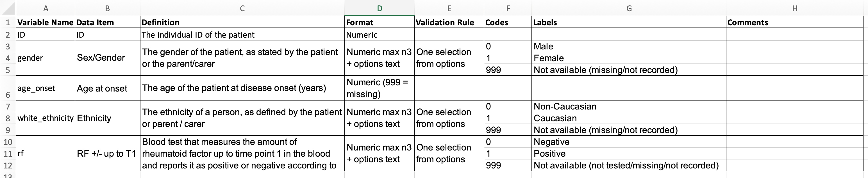
Task: Select the 'Positive' label cell
Action: [629, 154]
